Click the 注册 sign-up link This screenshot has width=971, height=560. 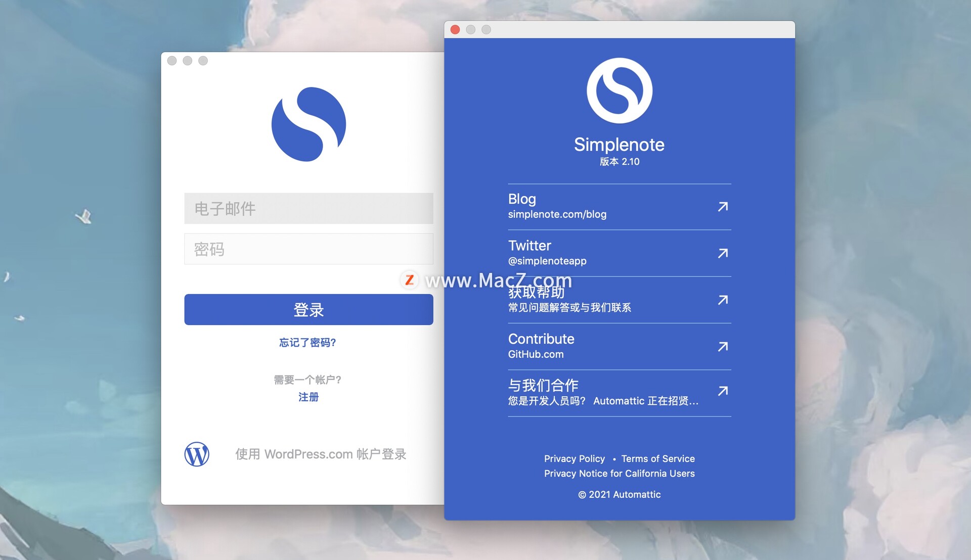point(308,397)
